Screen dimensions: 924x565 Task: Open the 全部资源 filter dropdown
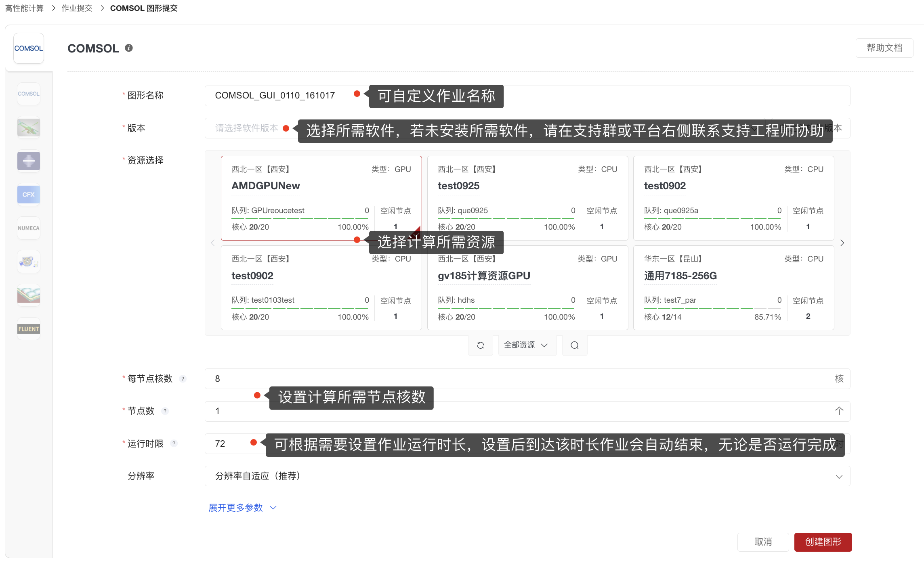(x=526, y=345)
